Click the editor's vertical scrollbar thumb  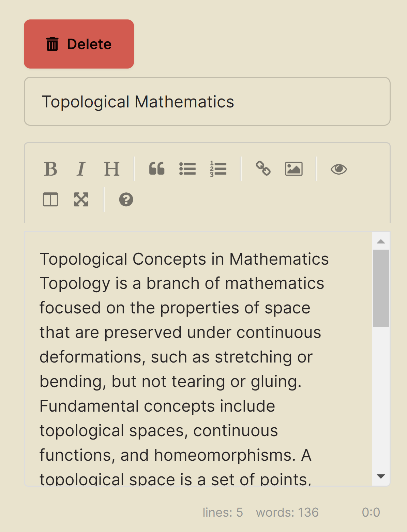click(381, 288)
